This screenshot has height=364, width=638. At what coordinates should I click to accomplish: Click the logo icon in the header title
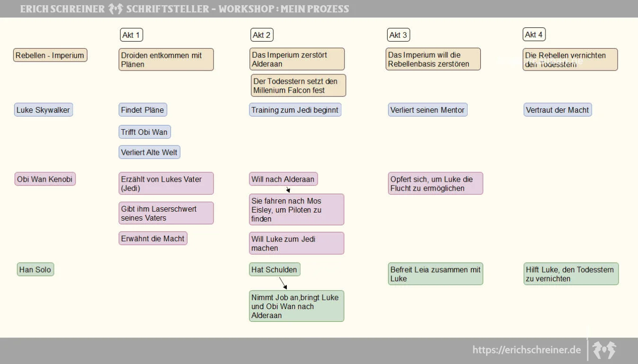click(x=116, y=9)
